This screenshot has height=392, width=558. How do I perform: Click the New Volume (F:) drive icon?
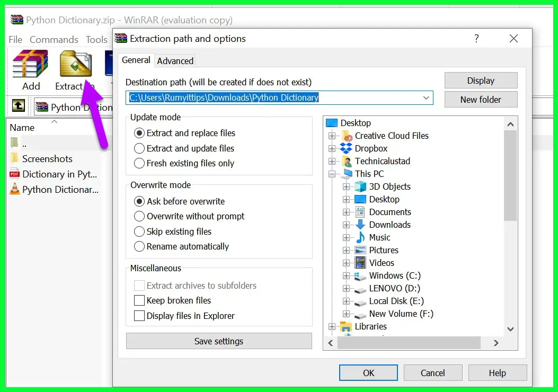click(360, 315)
